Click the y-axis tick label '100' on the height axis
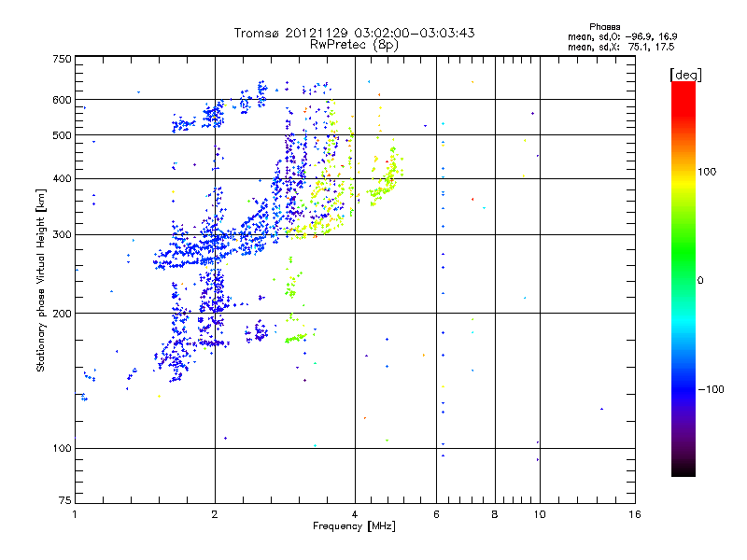Screen dimensions: 747x560 [62, 449]
